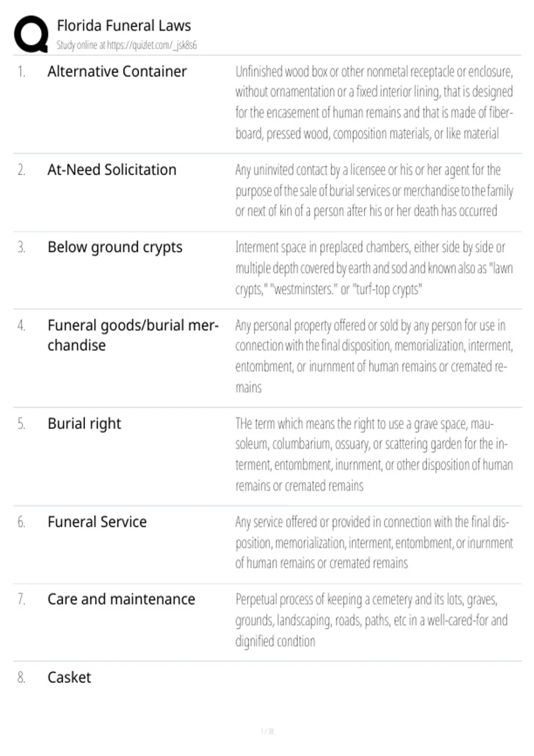Click the definition mentioning lawn crypts
The image size is (534, 756).
pyautogui.click(x=374, y=268)
